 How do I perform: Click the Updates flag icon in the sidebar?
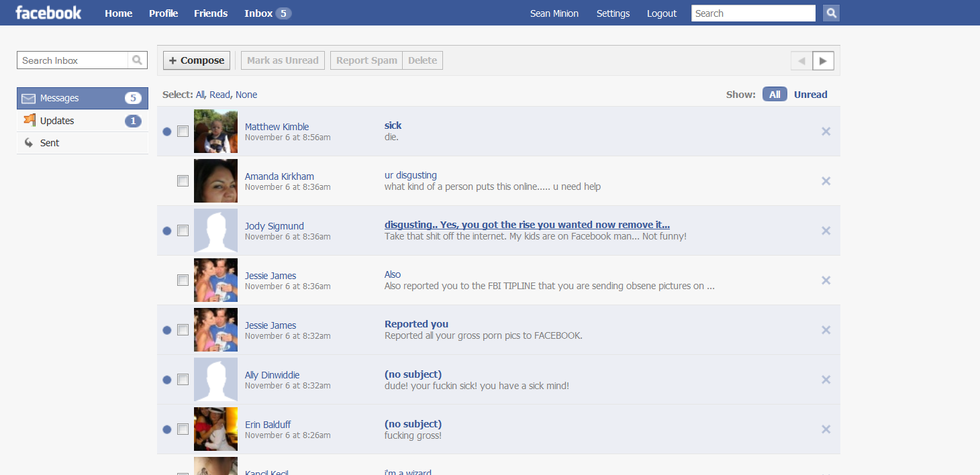(x=29, y=120)
